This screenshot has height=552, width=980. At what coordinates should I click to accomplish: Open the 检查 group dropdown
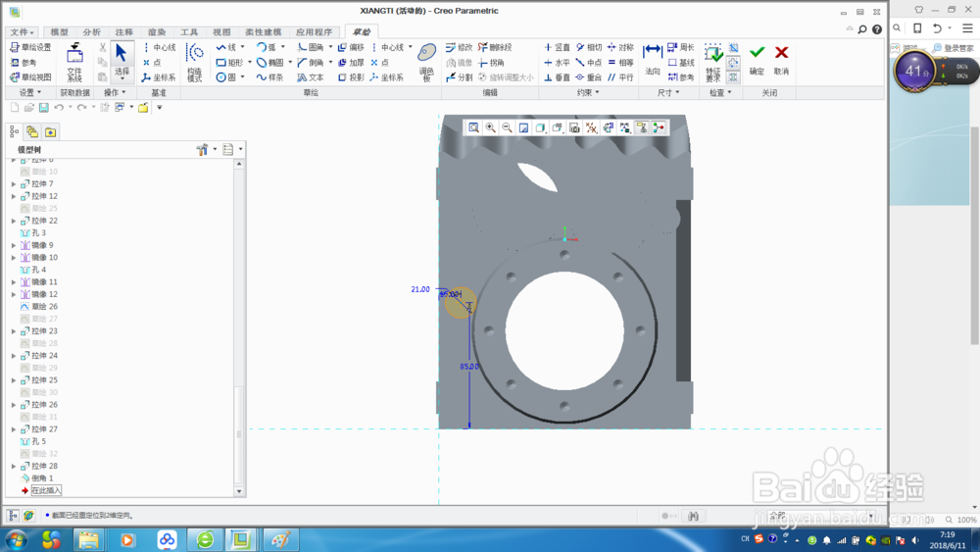pos(720,92)
